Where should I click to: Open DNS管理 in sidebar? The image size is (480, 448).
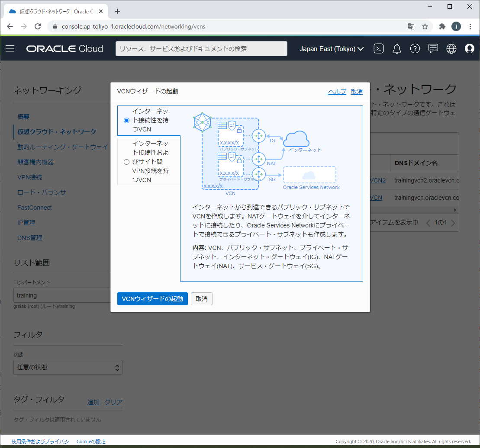click(30, 238)
